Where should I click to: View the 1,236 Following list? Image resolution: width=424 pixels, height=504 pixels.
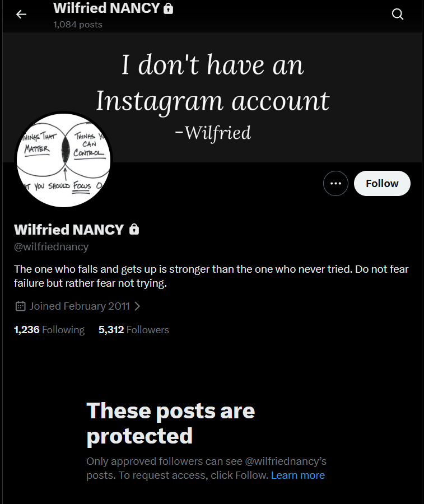point(49,330)
